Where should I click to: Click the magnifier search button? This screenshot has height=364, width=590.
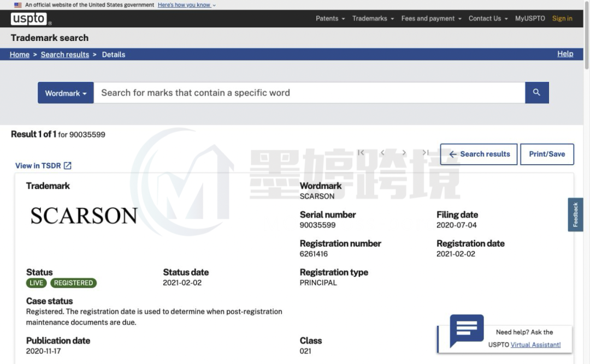536,93
